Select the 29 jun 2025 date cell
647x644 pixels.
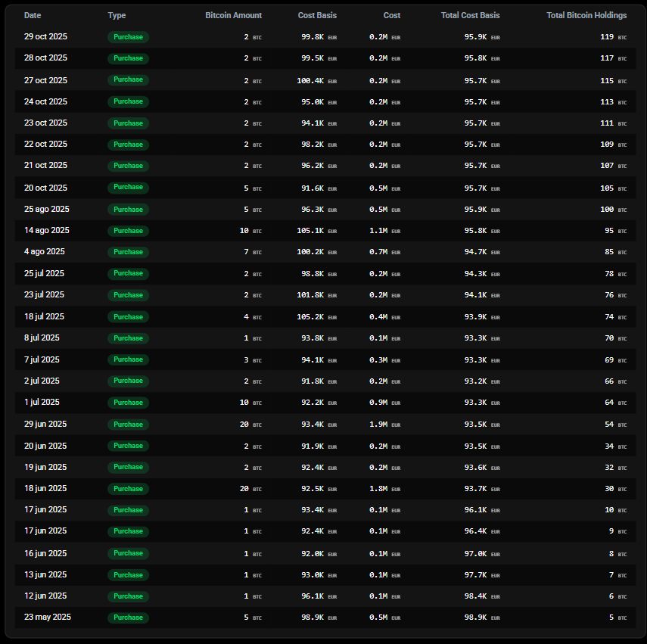[x=45, y=424]
